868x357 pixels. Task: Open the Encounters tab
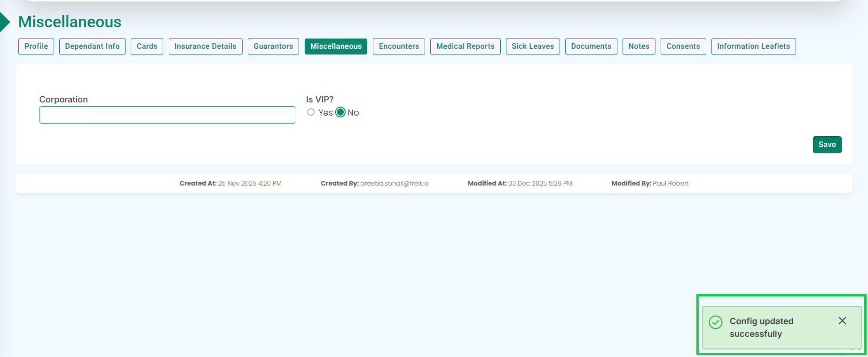point(399,47)
